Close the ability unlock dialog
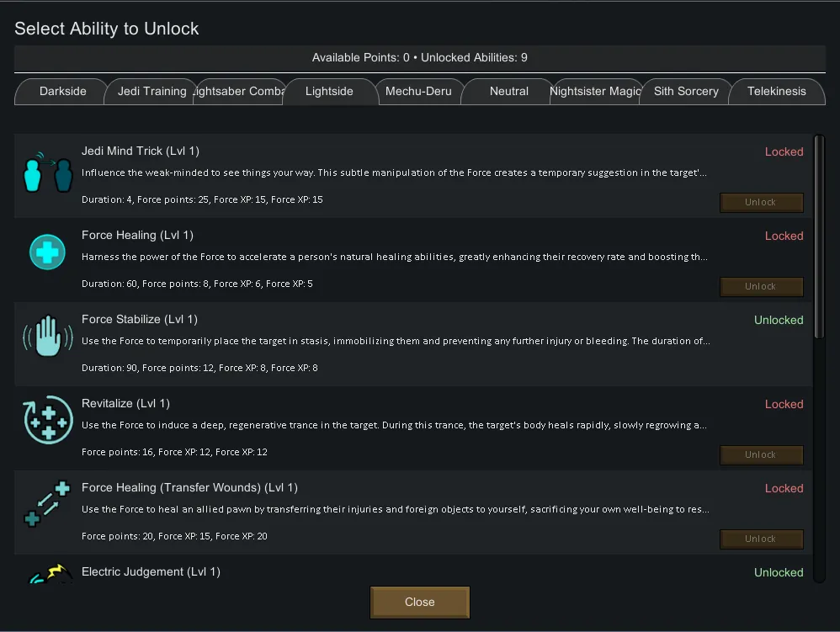The image size is (840, 632). [419, 603]
